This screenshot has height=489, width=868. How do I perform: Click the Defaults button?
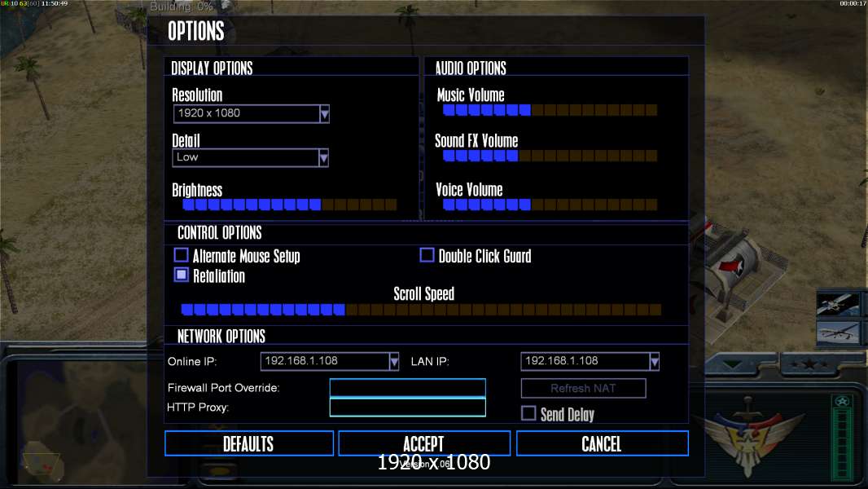coord(249,443)
